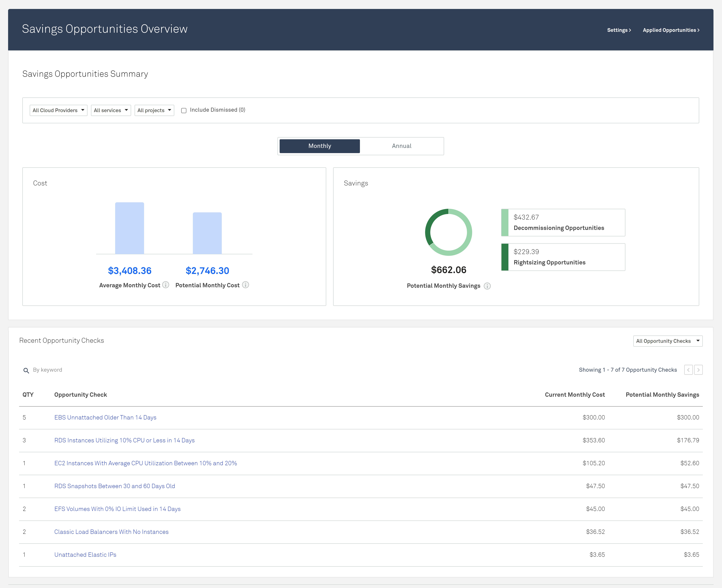
Task: Enable the Include Dismissed checkbox
Action: pos(184,110)
